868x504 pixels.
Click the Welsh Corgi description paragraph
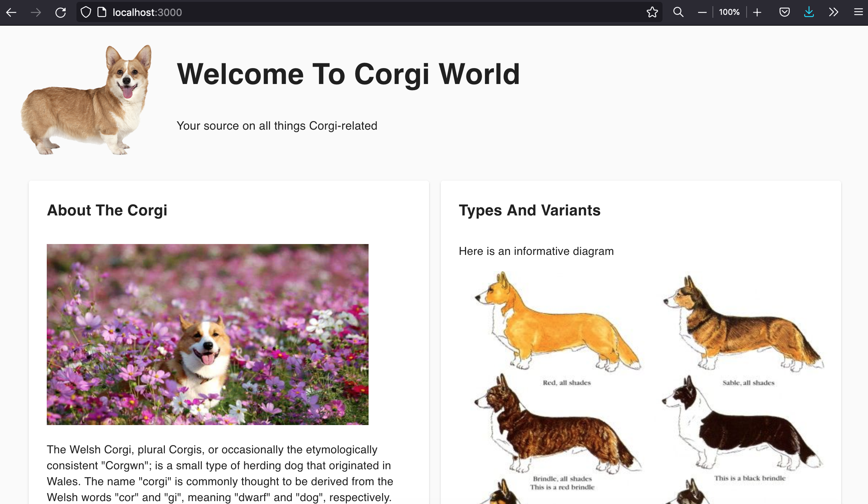[x=220, y=474]
